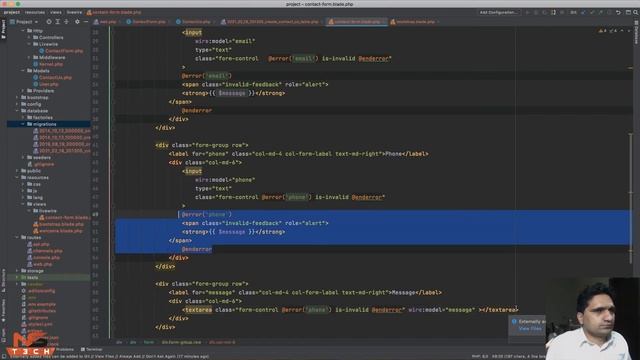Expand the storage folder
The height and width of the screenshot is (360, 640).
17,271
